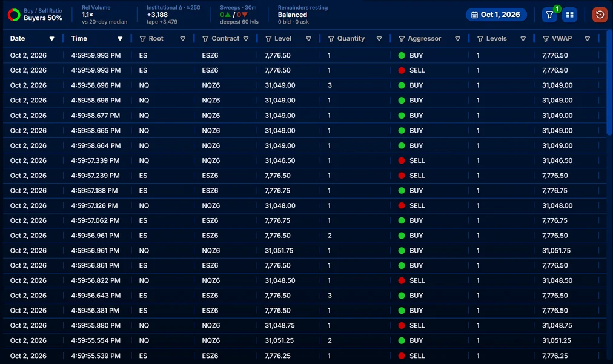This screenshot has width=613, height=364.
Task: Click the funnel icon in Root header
Action: pyautogui.click(x=143, y=39)
